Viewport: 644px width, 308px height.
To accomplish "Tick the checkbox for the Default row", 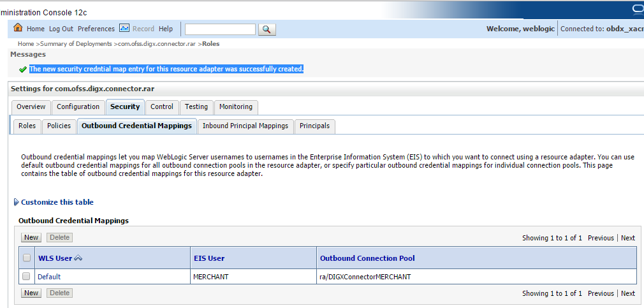I will (27, 276).
